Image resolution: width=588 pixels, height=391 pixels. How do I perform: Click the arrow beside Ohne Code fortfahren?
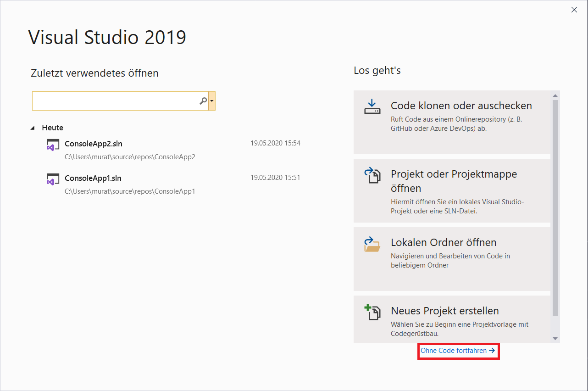(492, 351)
